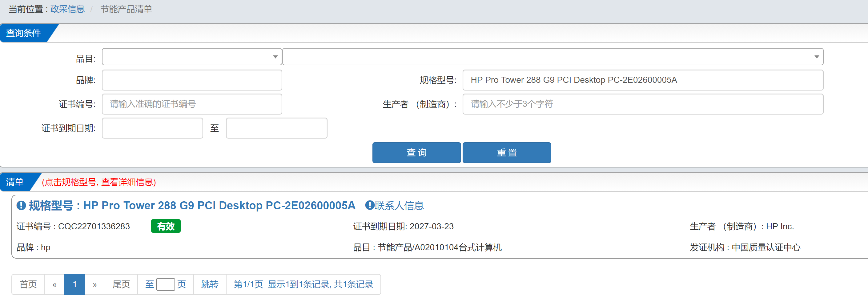The image size is (868, 306).
Task: Open the 联系人信息 contact info link
Action: 395,205
